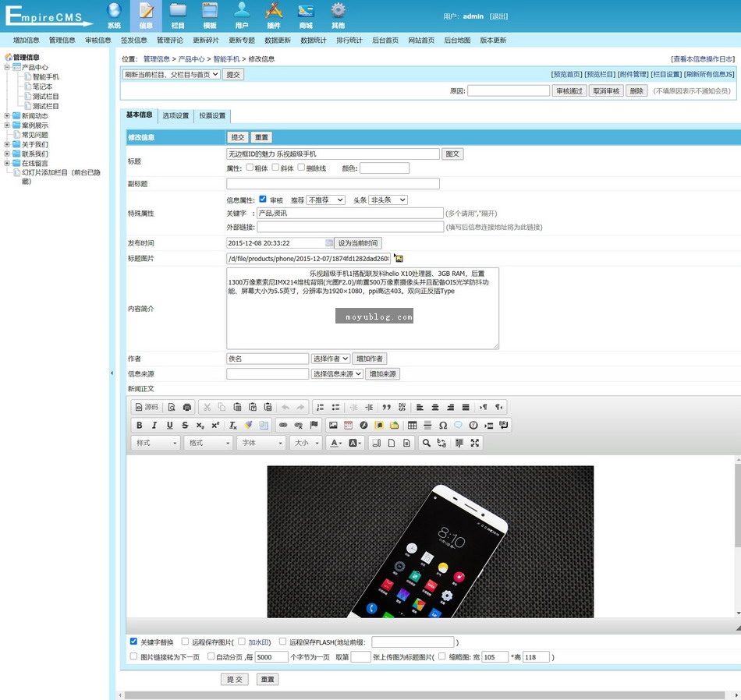741x700 pixels.
Task: Click the 副标题 subtitle input field
Action: coord(333,183)
